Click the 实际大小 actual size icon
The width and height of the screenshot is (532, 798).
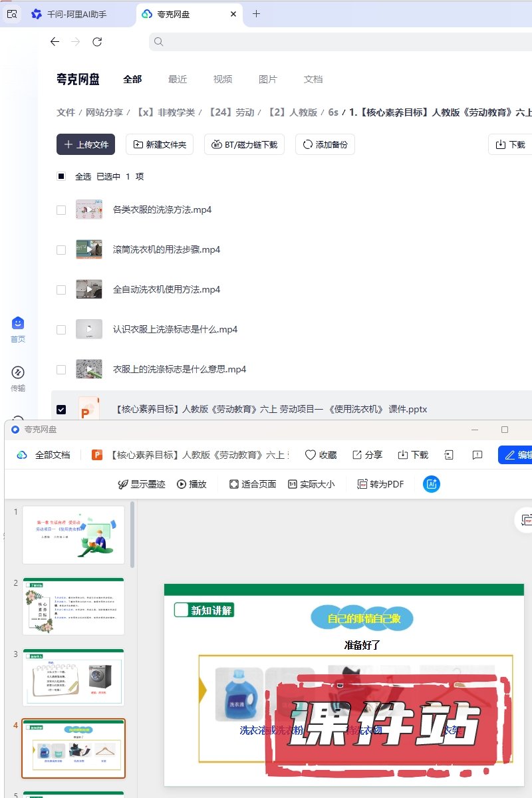(293, 484)
